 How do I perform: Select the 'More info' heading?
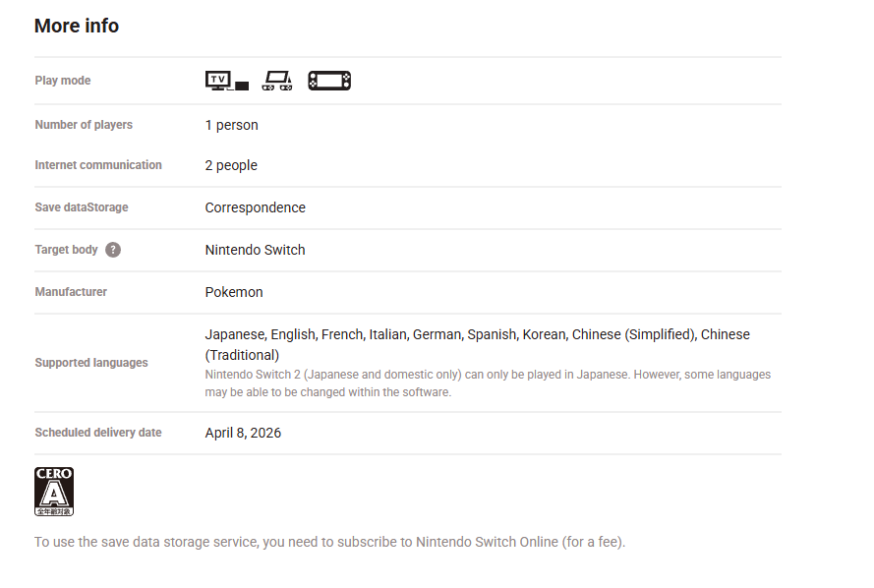click(x=77, y=26)
